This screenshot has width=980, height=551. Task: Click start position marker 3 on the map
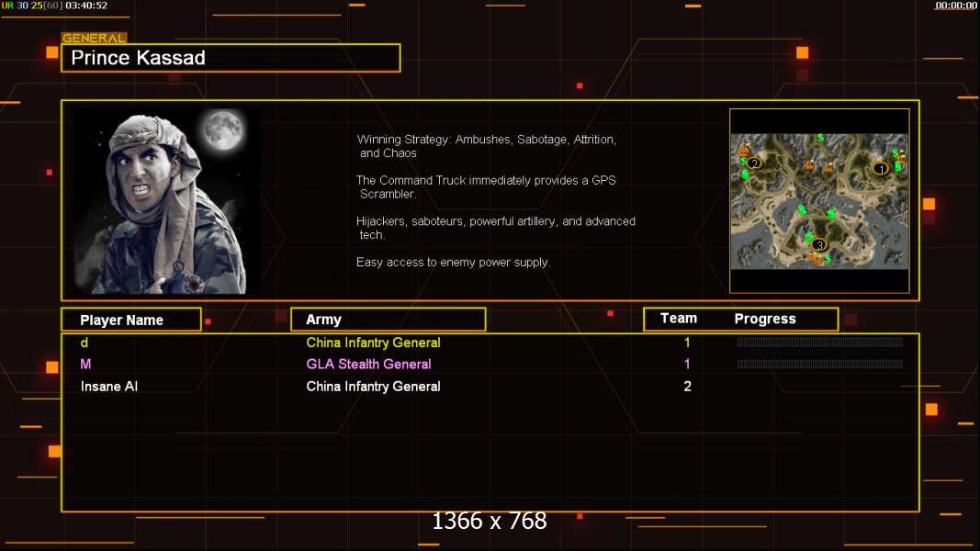818,245
